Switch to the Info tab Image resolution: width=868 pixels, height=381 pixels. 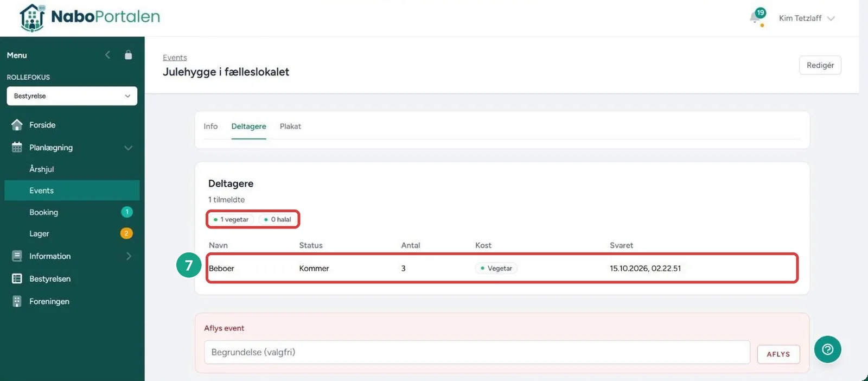210,126
